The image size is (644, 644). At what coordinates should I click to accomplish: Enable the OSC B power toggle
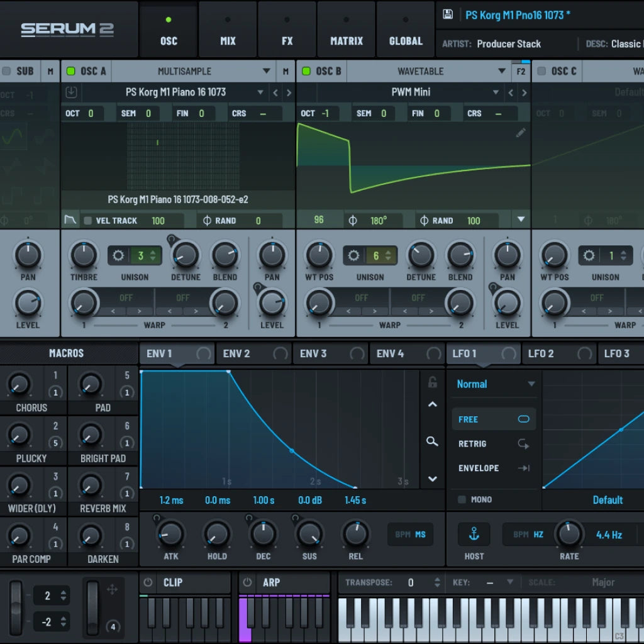tap(308, 71)
